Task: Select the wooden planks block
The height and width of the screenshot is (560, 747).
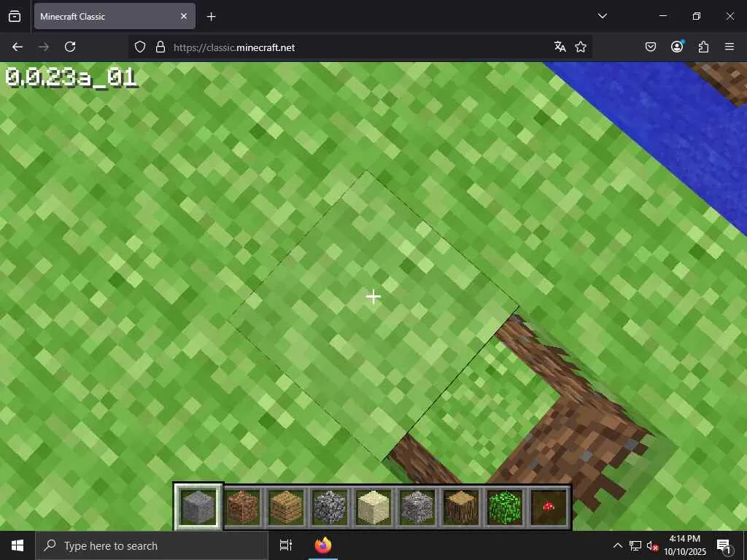Action: point(286,507)
